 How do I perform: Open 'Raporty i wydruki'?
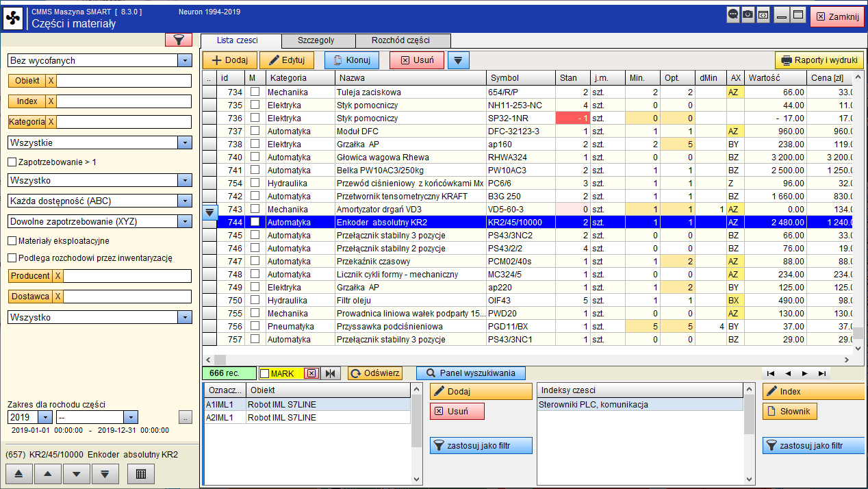point(819,60)
